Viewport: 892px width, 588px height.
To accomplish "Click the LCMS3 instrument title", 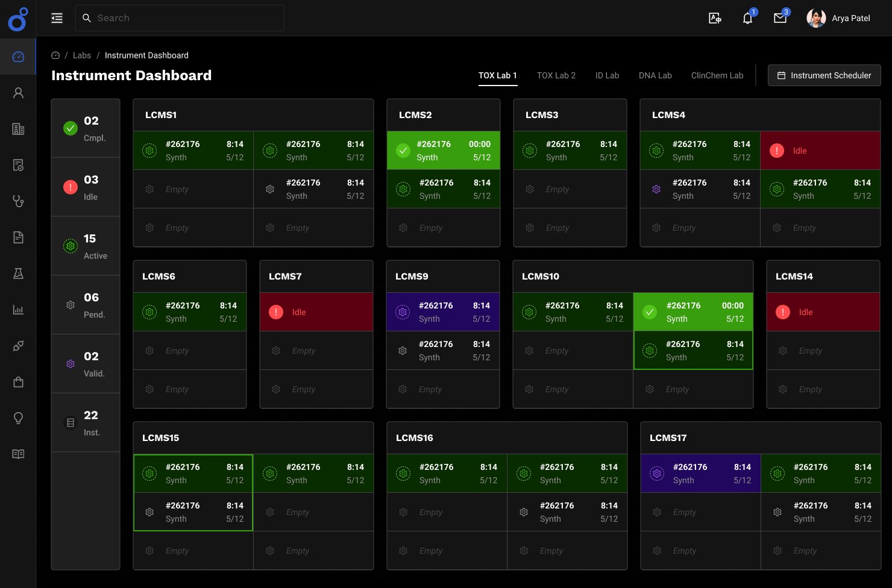I will point(542,115).
